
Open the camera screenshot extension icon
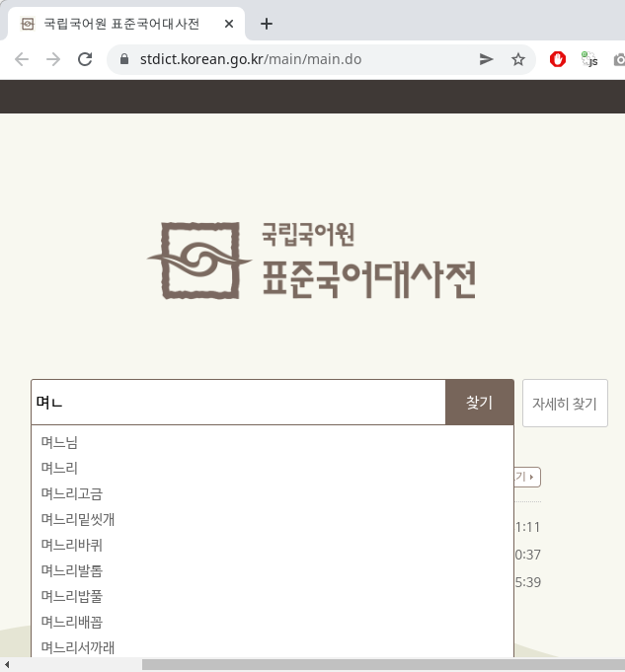point(619,59)
